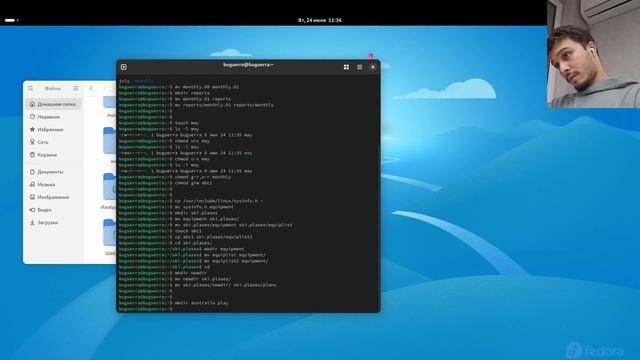Open Загрузки in the Files sidebar

[53, 222]
